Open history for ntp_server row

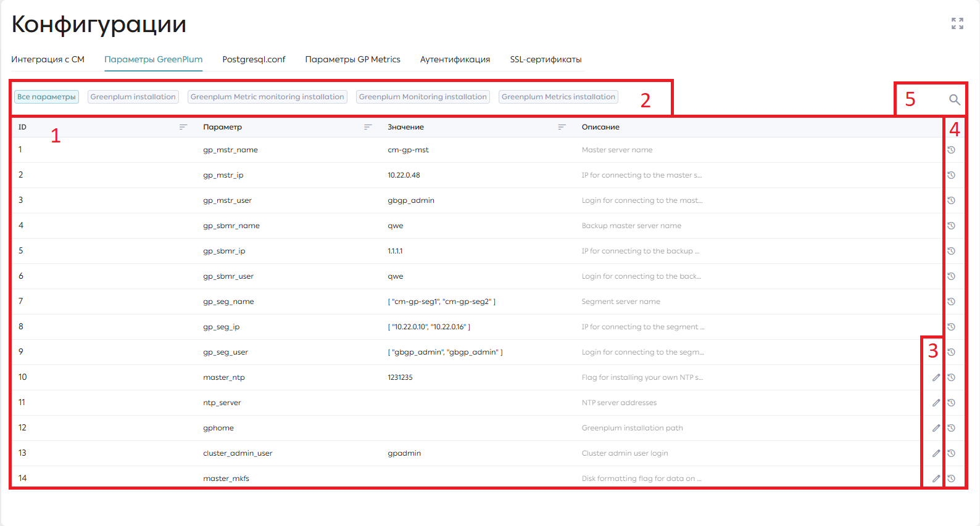tap(952, 403)
